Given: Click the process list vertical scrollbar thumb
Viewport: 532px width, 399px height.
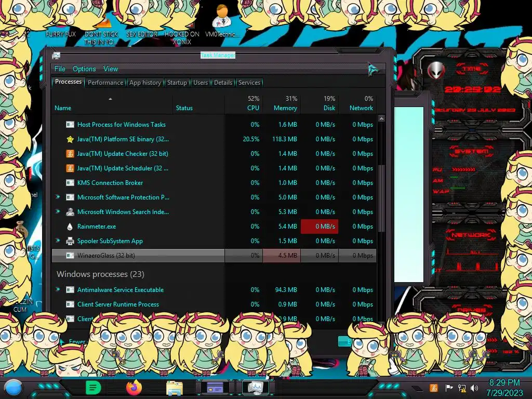Looking at the screenshot, I should tap(381, 198).
